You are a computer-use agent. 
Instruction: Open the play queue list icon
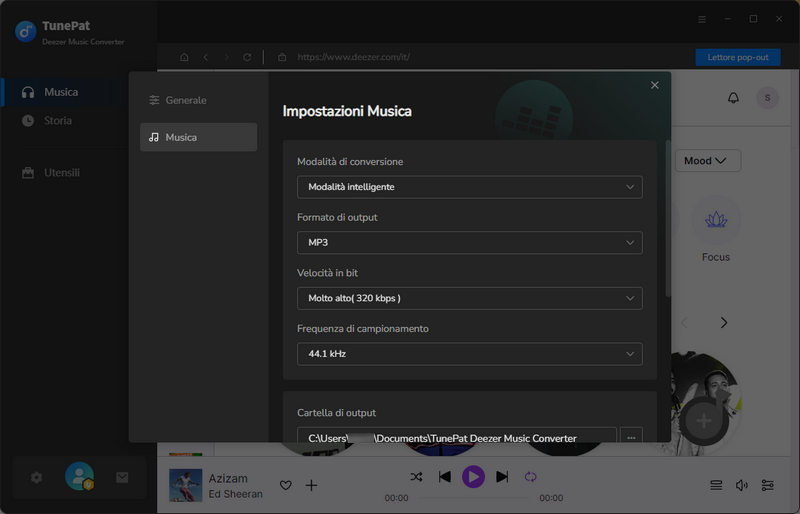(716, 485)
